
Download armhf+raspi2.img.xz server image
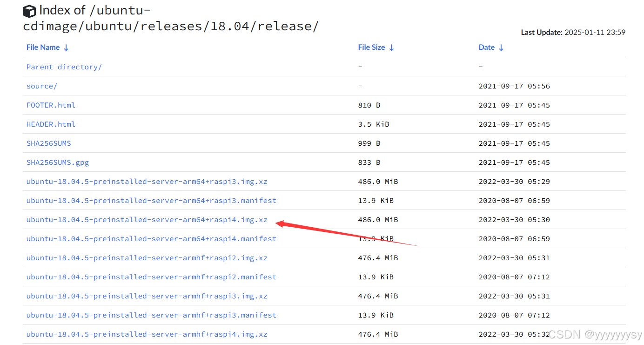pos(147,258)
